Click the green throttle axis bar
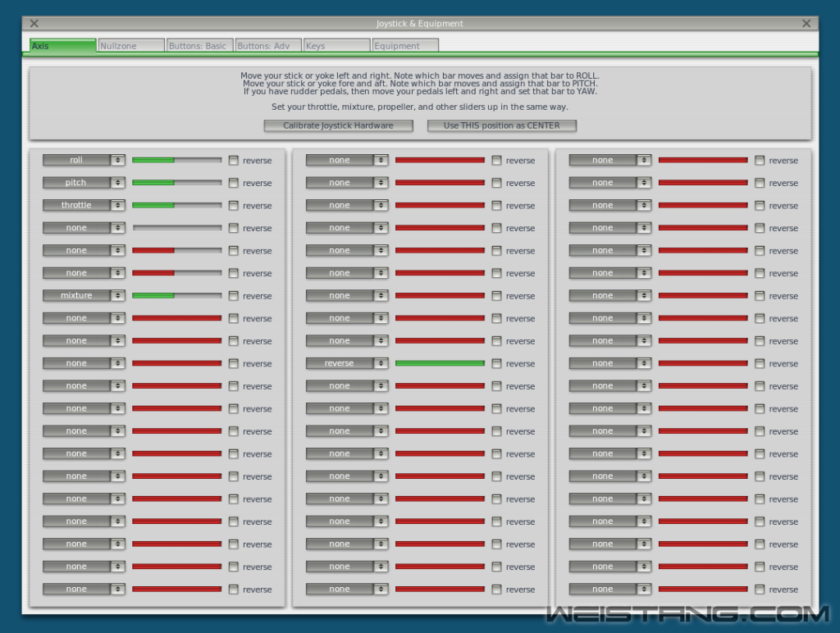 coord(177,205)
